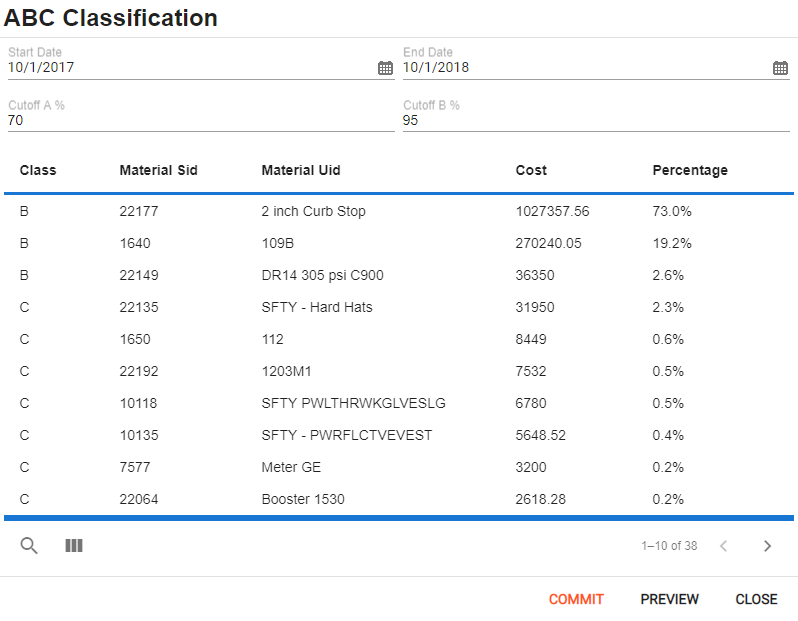
Task: Sort by the Material Sid column header
Action: tap(158, 170)
